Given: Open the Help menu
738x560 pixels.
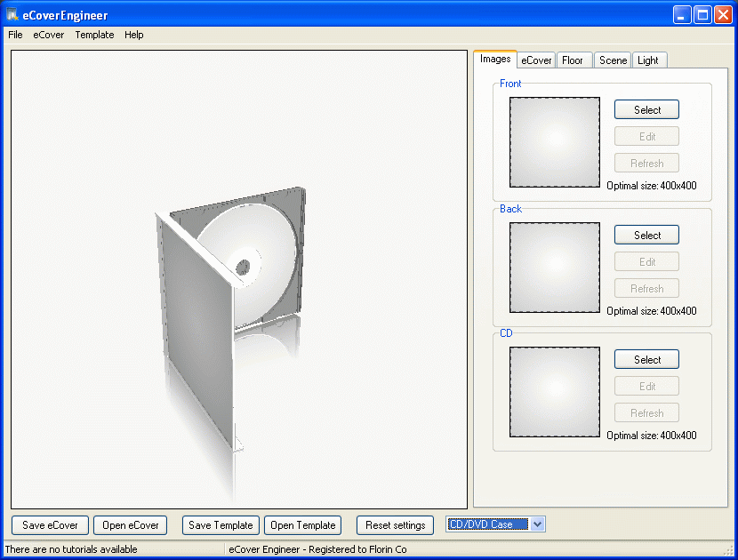Looking at the screenshot, I should tap(134, 35).
